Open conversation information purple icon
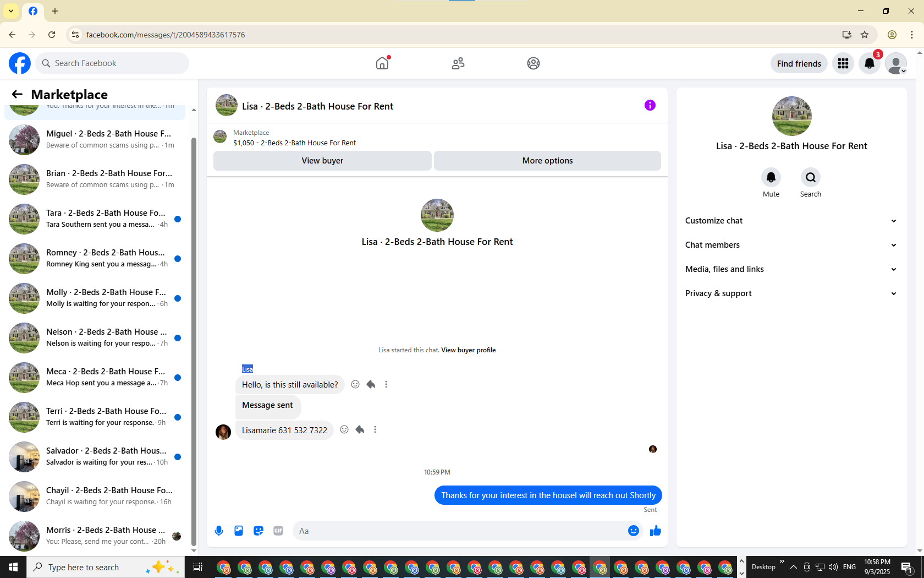 coord(650,105)
